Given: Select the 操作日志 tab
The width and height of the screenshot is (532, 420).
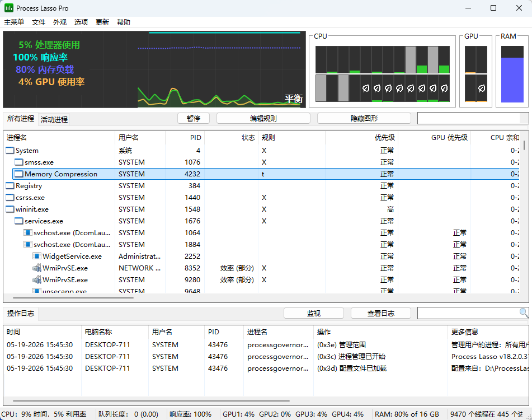Looking at the screenshot, I should pos(21,314).
